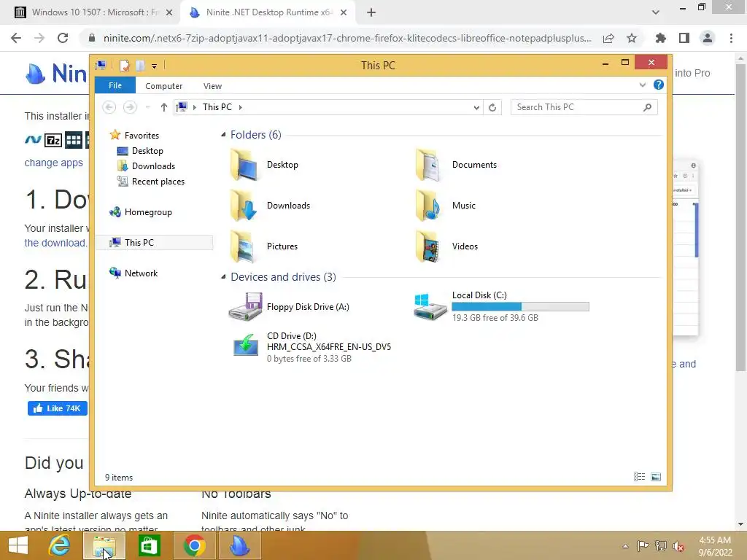The image size is (747, 560).
Task: Open Action Center flag in system tray
Action: (x=643, y=545)
